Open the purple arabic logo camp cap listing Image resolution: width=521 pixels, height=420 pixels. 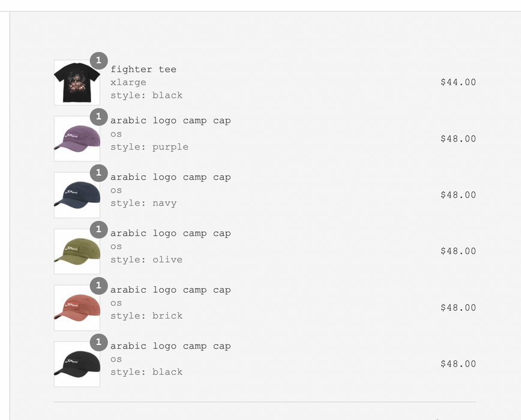[170, 120]
